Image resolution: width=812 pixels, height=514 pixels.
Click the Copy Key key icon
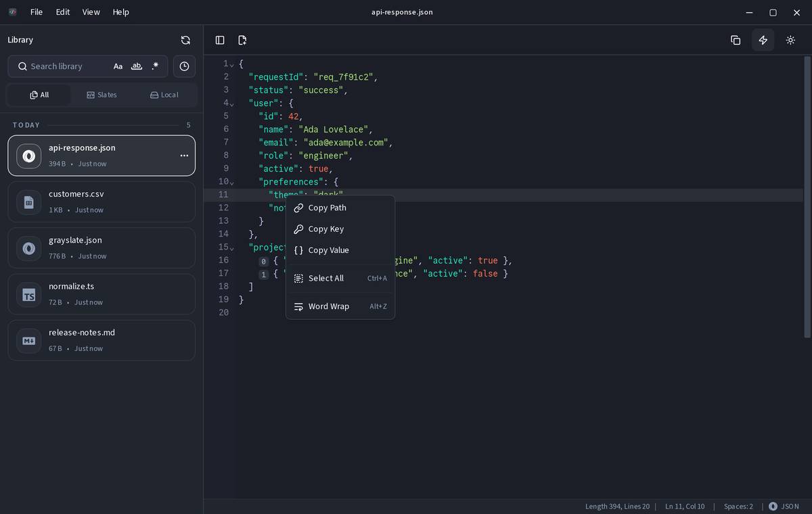pyautogui.click(x=298, y=229)
